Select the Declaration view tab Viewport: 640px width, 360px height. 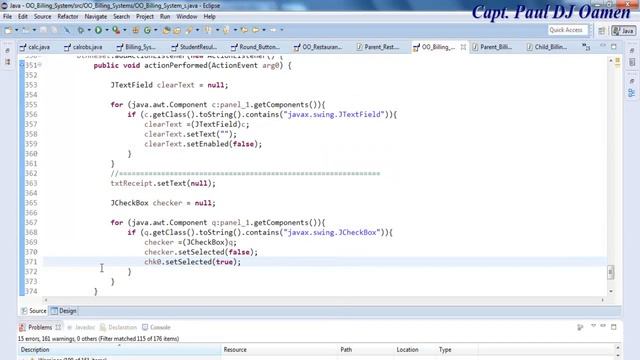coord(118,327)
